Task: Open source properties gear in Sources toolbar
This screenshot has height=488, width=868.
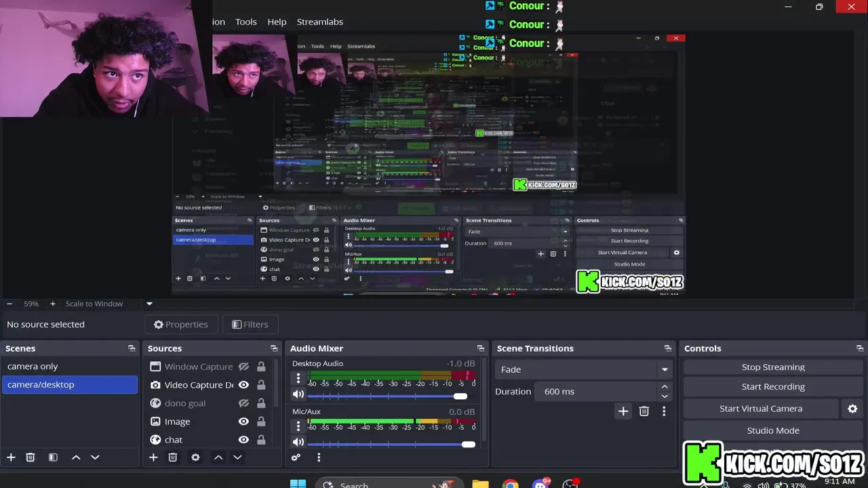Action: [195, 457]
